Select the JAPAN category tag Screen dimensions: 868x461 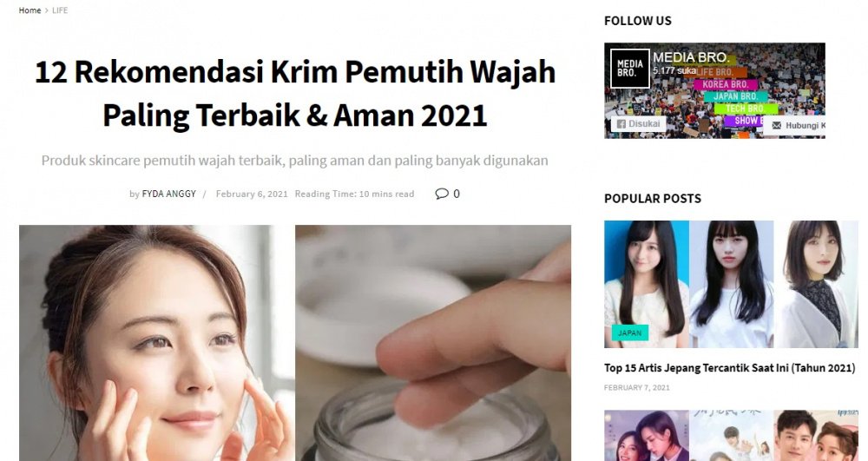630,333
